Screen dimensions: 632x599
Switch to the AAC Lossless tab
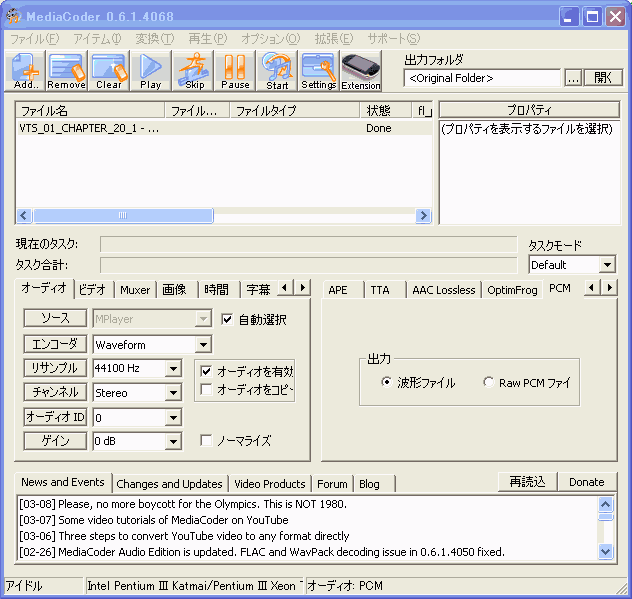pyautogui.click(x=444, y=290)
